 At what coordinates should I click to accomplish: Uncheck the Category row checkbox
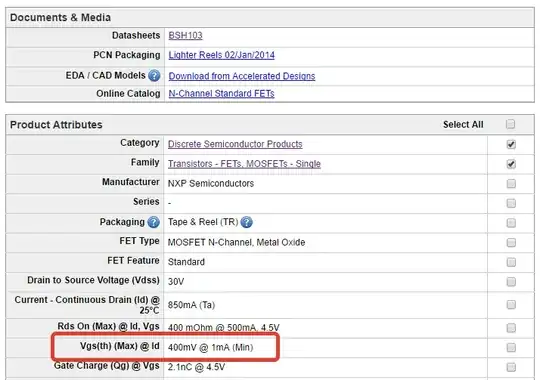point(511,144)
